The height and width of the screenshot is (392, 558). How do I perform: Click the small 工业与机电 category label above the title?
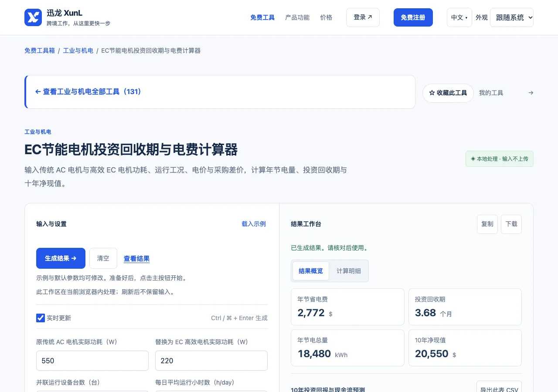click(x=38, y=132)
